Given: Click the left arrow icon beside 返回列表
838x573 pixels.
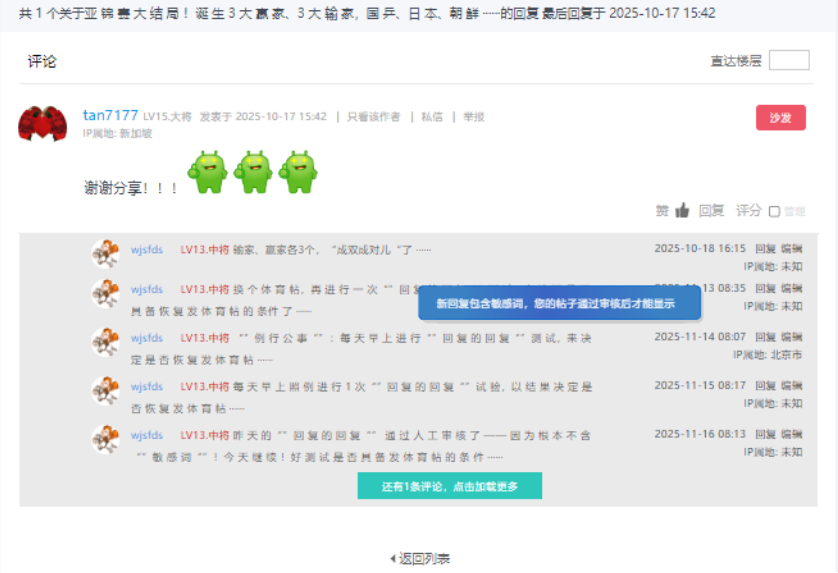Looking at the screenshot, I should pyautogui.click(x=392, y=558).
